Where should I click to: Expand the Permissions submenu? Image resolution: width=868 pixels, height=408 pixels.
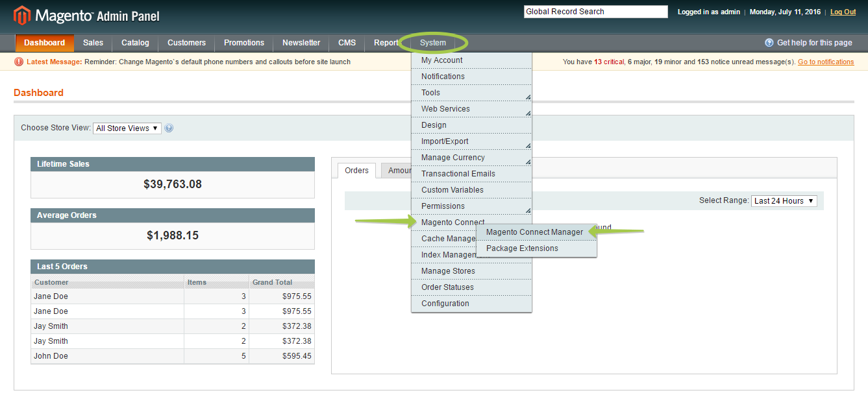[471, 206]
